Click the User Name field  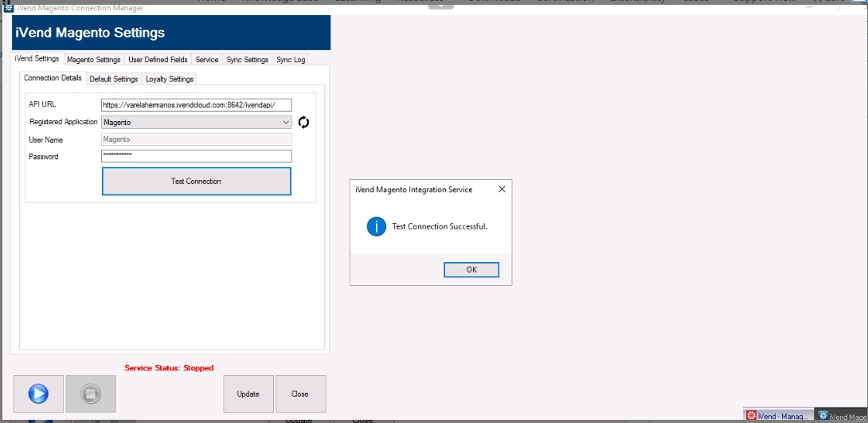197,139
